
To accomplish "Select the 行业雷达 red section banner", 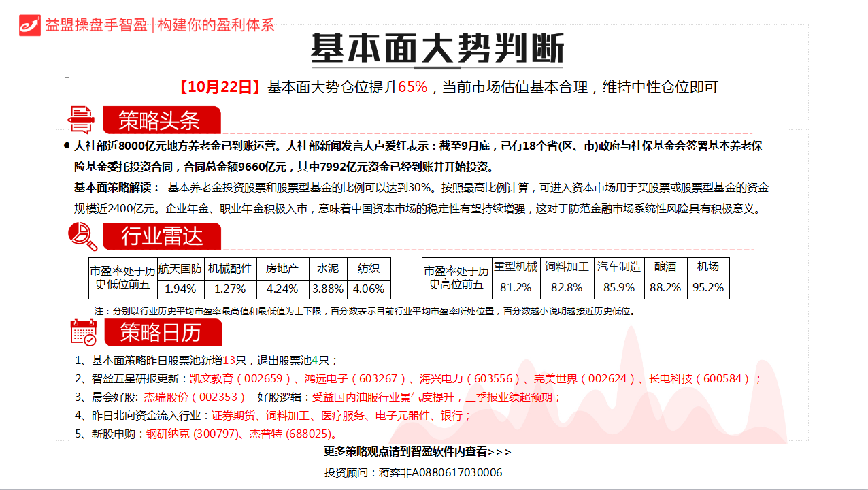I will point(162,236).
